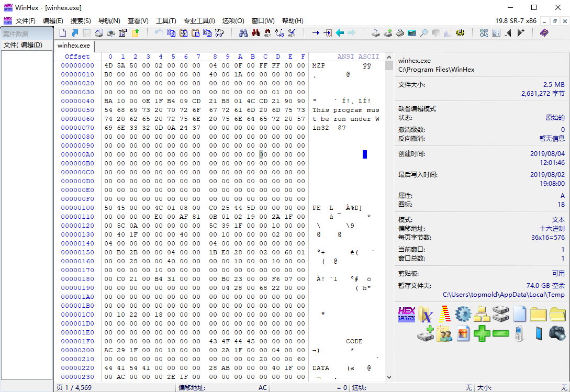Click the folder tree hierarchy icon

(482, 314)
